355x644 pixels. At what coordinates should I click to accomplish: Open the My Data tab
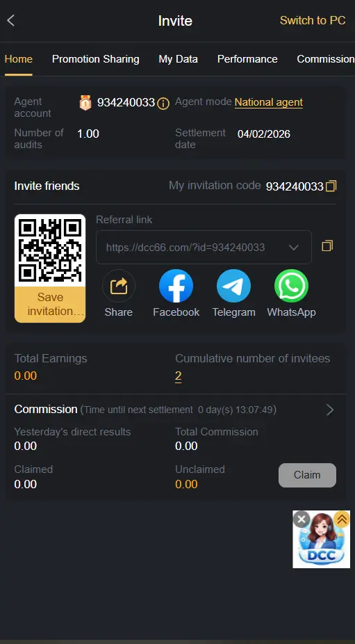point(178,59)
